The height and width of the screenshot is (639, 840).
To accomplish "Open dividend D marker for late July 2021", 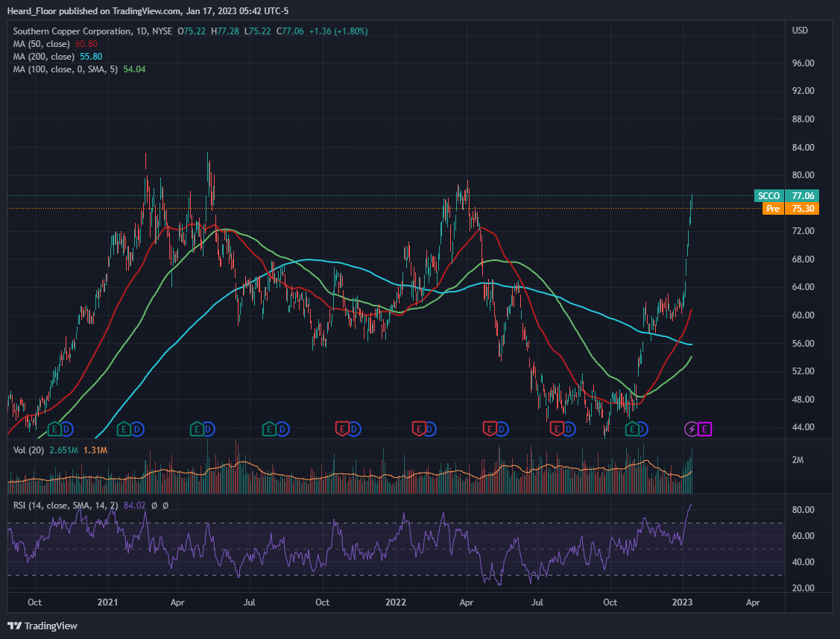I will [x=282, y=429].
